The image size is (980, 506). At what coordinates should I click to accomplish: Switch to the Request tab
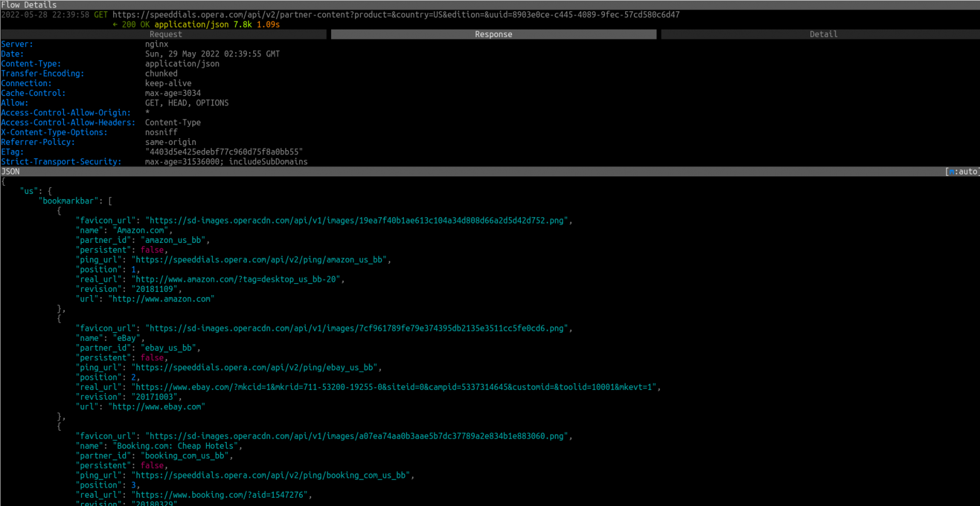166,35
